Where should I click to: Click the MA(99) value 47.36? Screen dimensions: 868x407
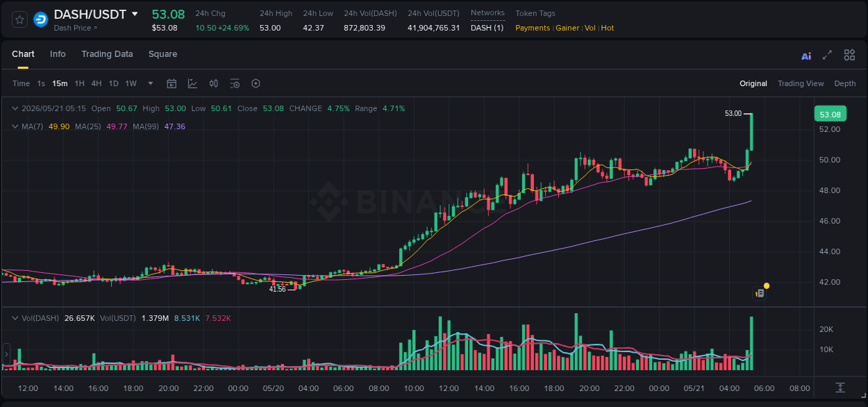point(175,126)
